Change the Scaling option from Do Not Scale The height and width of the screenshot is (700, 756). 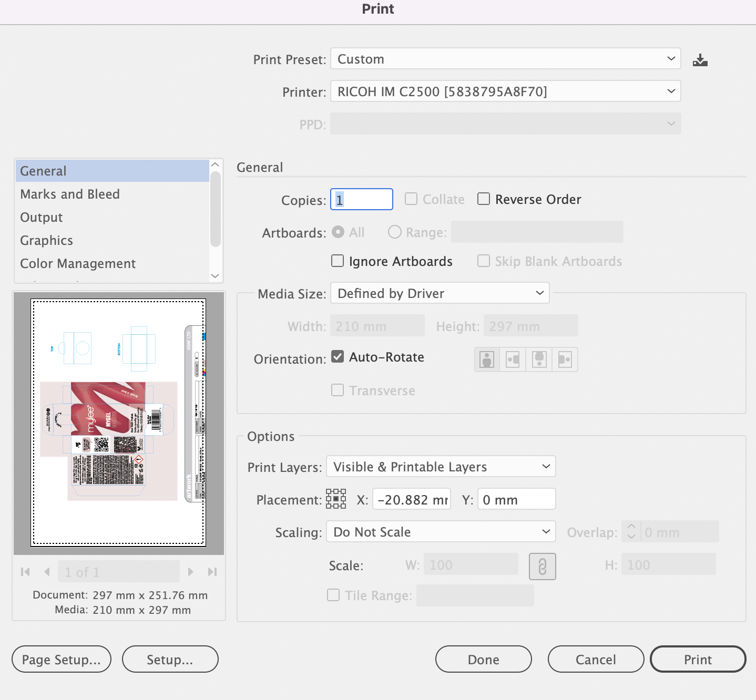441,531
